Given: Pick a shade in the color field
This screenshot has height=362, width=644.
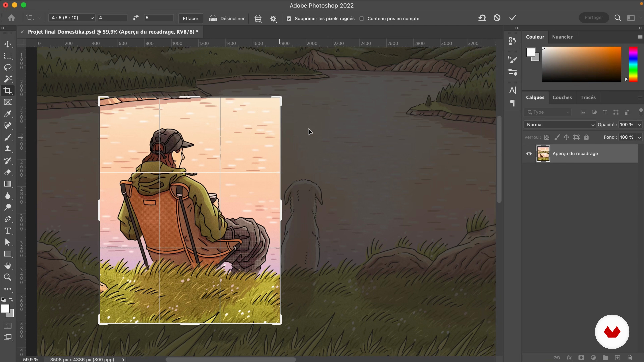Looking at the screenshot, I should click(x=581, y=64).
